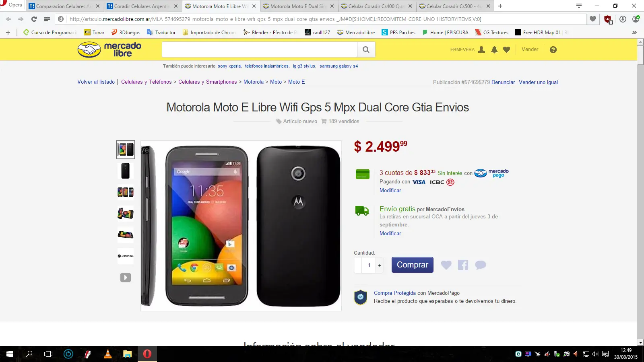The height and width of the screenshot is (362, 644).
Task: Expand the bookmarks bar overflow chevron
Action: coord(634,33)
